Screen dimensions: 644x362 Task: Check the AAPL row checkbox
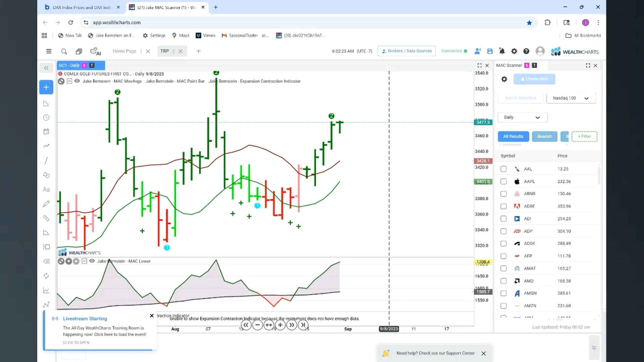point(503,181)
